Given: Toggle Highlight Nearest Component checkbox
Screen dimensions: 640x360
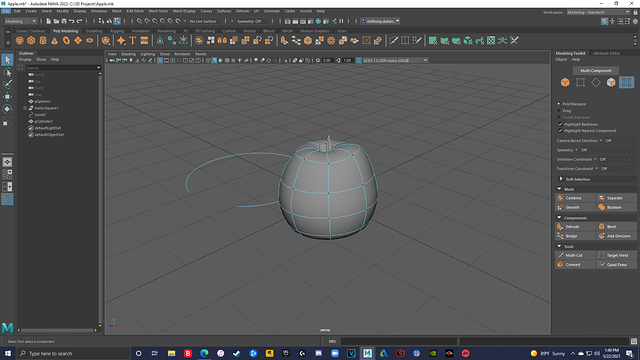Looking at the screenshot, I should tap(560, 131).
